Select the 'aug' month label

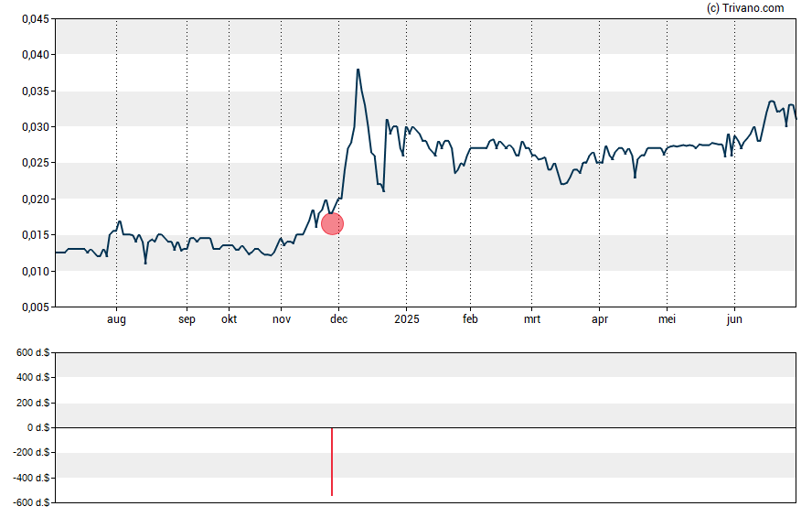[116, 319]
